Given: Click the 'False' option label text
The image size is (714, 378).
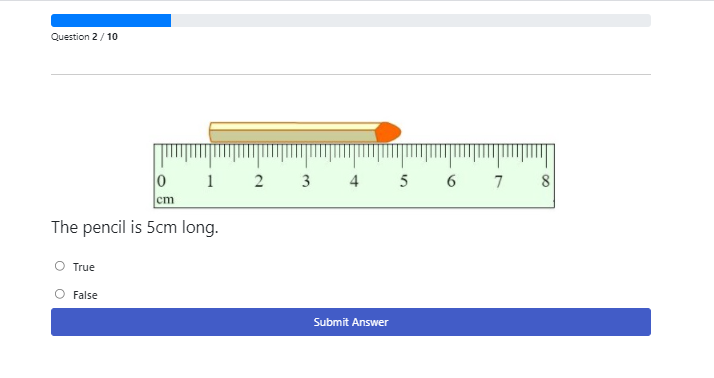Looking at the screenshot, I should pyautogui.click(x=85, y=295).
